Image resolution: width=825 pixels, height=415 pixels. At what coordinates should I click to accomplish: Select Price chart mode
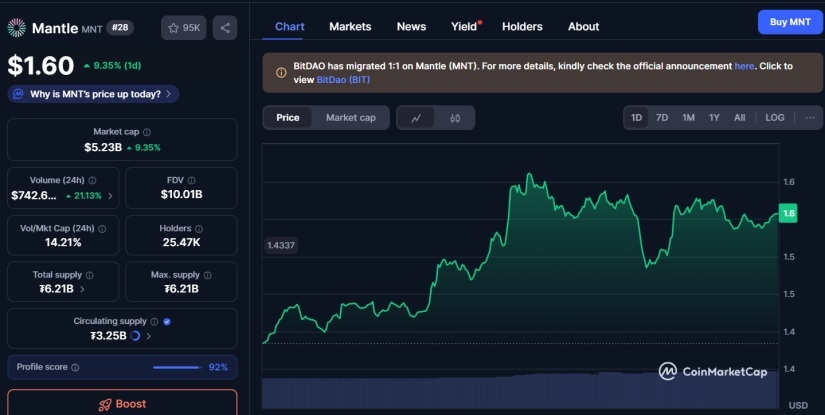(288, 118)
